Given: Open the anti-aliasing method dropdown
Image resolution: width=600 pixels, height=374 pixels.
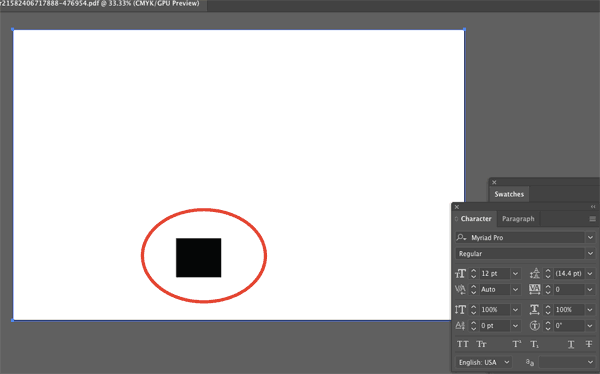Looking at the screenshot, I should coord(567,362).
